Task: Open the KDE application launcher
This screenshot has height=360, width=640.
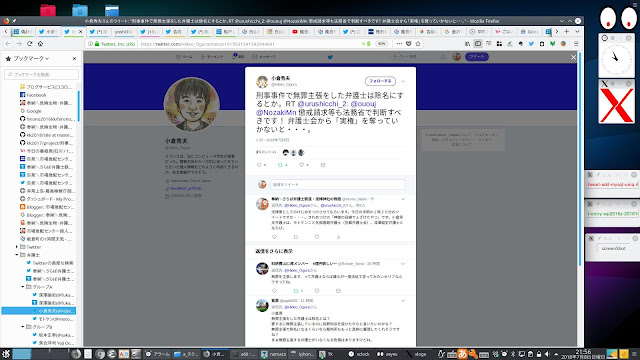Action: coord(6,353)
